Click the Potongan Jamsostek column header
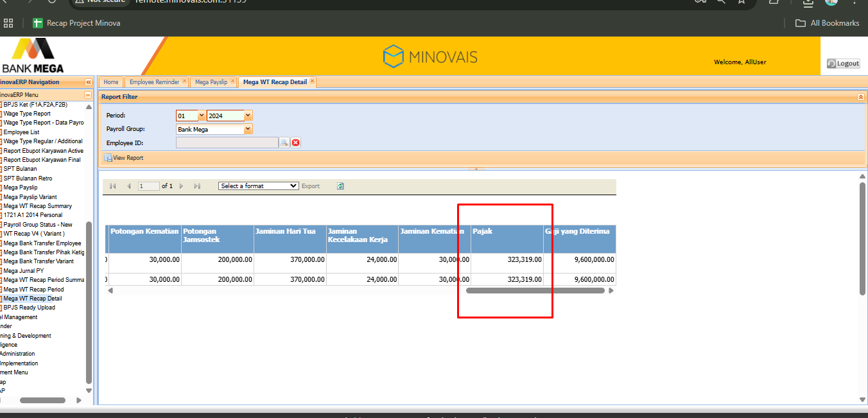 (217, 239)
